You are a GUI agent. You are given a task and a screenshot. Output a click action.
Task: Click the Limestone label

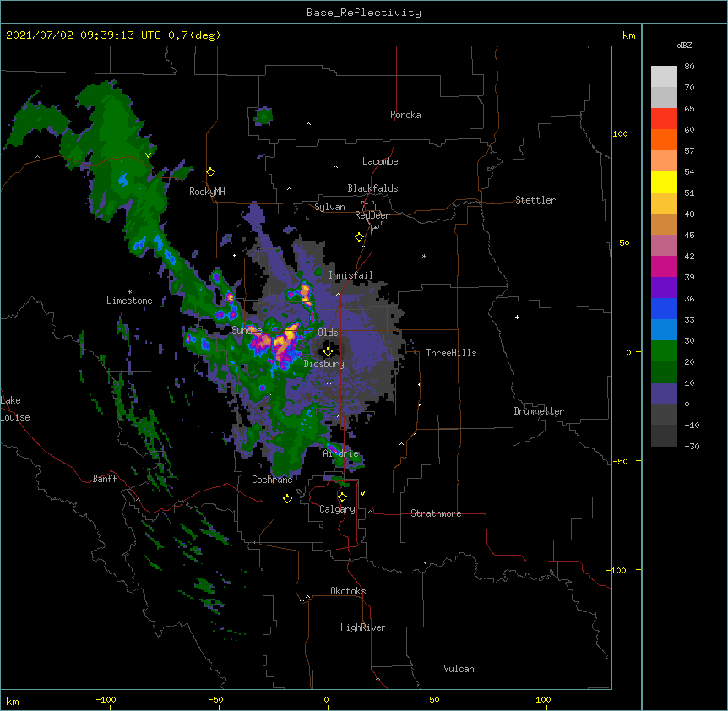(x=129, y=301)
